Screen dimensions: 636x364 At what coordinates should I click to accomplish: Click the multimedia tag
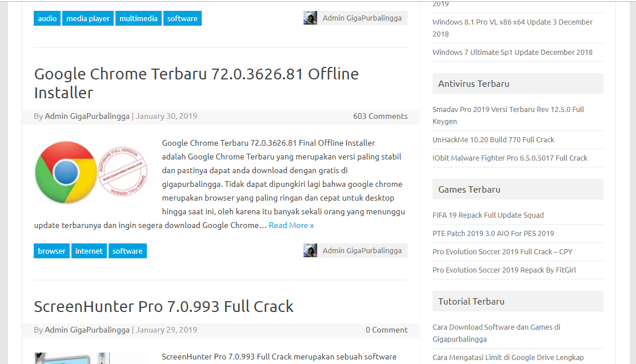point(138,19)
